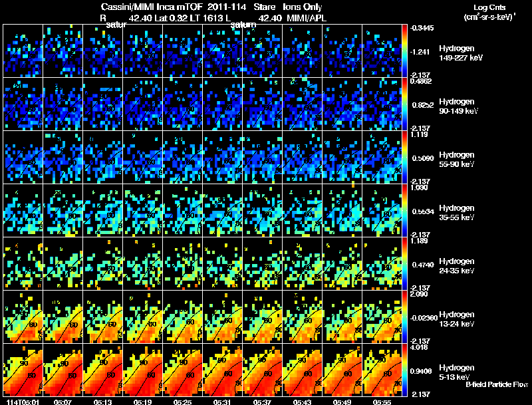Open the 35-55 keV image panel at 05:07

pyautogui.click(x=63, y=210)
